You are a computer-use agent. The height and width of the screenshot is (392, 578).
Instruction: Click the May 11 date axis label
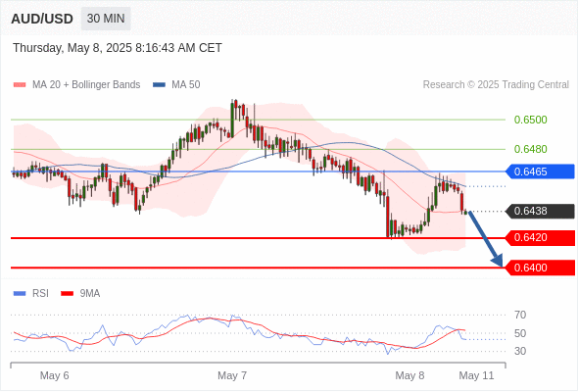coord(476,375)
